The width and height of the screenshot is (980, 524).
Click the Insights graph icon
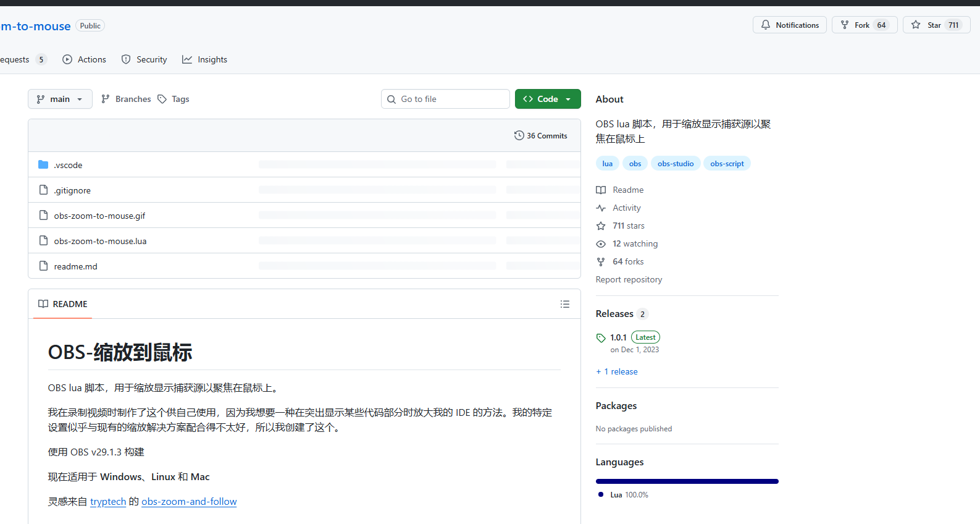pyautogui.click(x=187, y=59)
